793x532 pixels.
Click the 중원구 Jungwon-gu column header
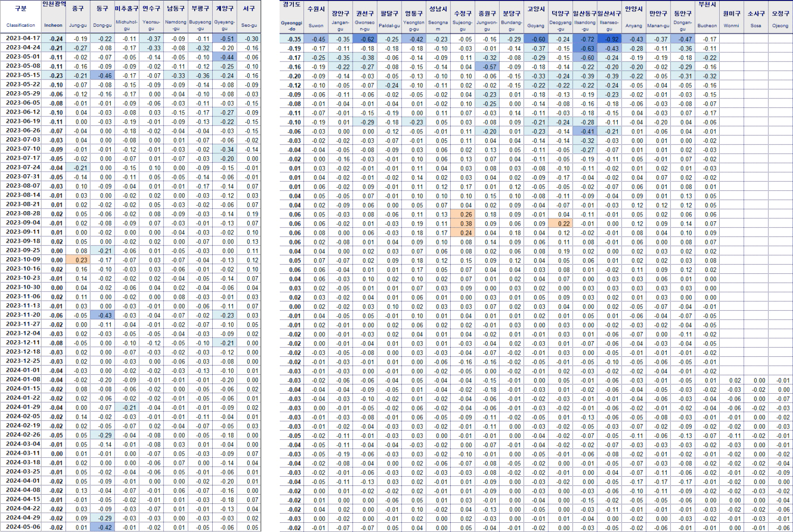pos(487,17)
